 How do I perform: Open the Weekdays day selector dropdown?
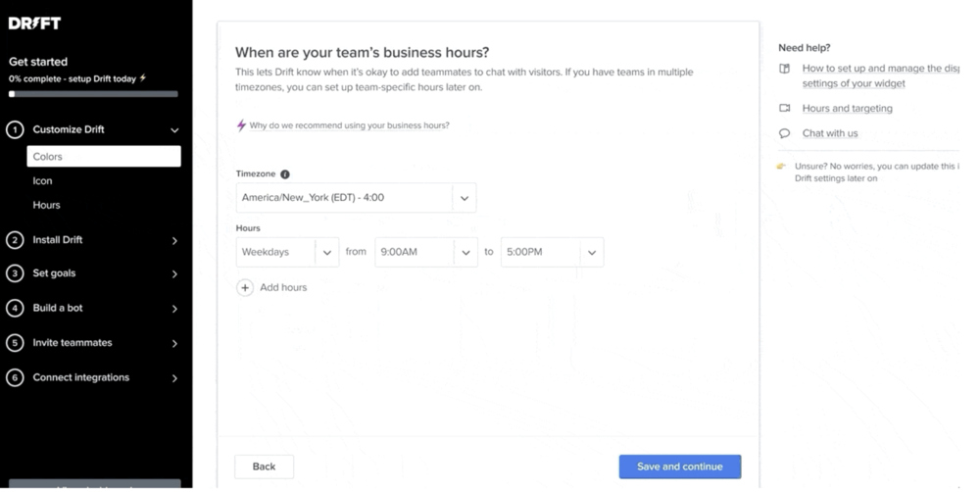tap(287, 252)
